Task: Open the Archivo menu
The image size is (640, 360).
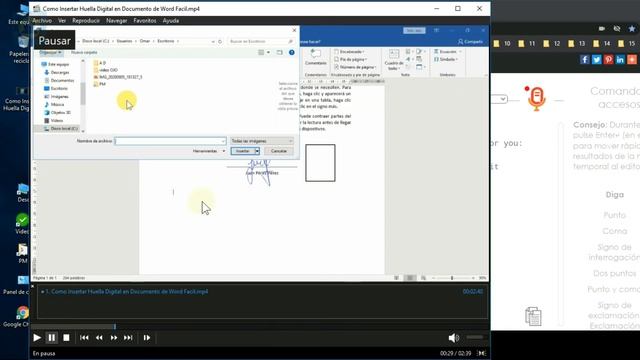Action: [42, 20]
